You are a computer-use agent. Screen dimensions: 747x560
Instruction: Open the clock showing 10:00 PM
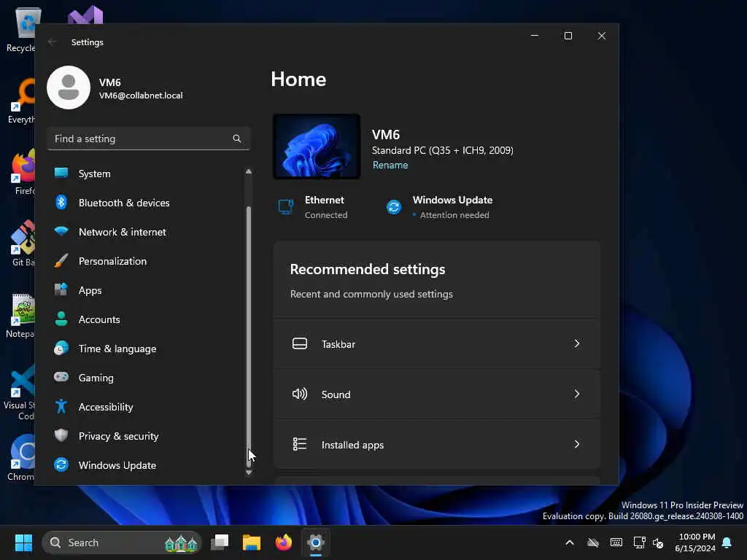(x=695, y=542)
